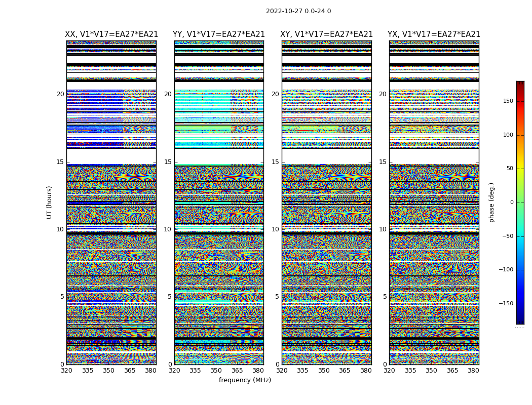
Task: Click the date title 2022-10-27 0.0-24.0
Action: [x=298, y=11]
